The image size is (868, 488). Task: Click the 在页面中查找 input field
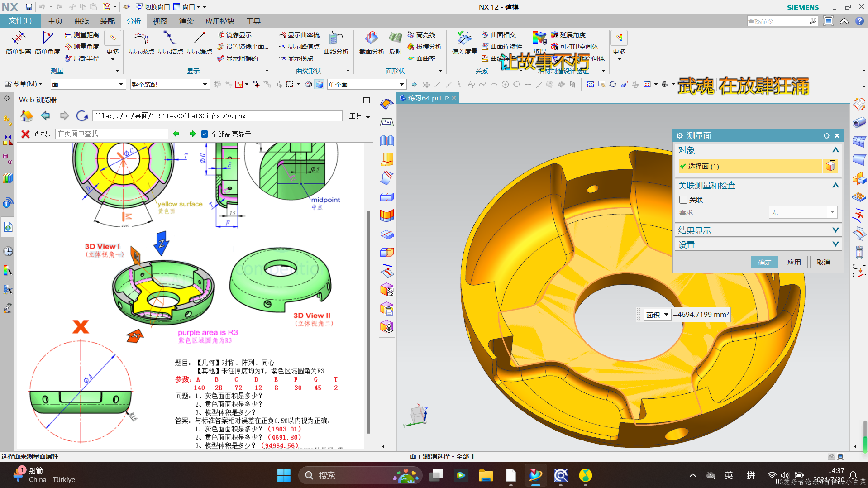[x=111, y=134]
